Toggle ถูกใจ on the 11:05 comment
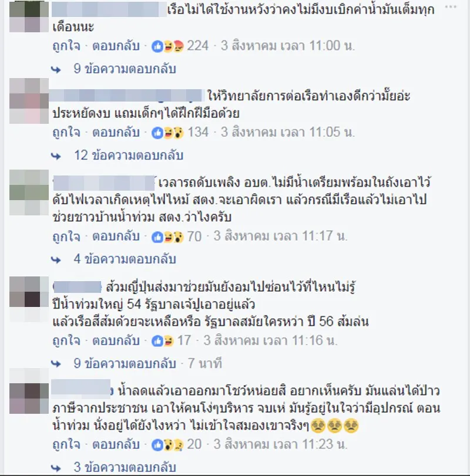The width and height of the screenshot is (470, 476). (66, 133)
